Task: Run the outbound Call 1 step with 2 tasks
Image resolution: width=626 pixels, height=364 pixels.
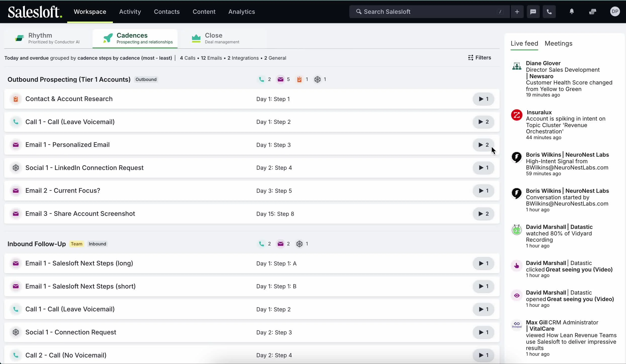Action: coord(484,122)
